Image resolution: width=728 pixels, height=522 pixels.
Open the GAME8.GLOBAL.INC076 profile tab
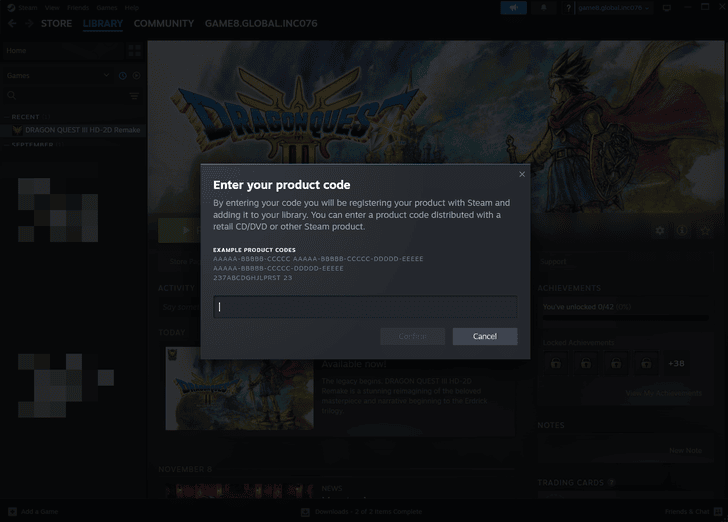[261, 24]
